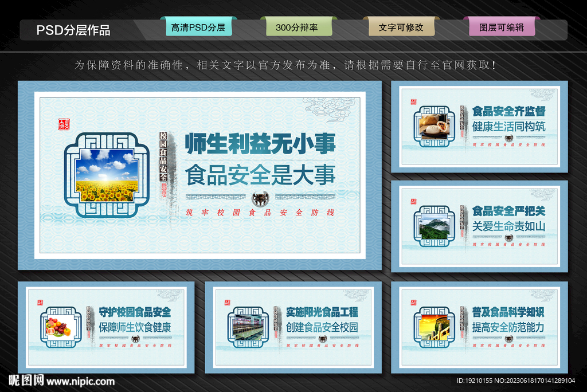Click the 昵图网 logo

[26, 381]
